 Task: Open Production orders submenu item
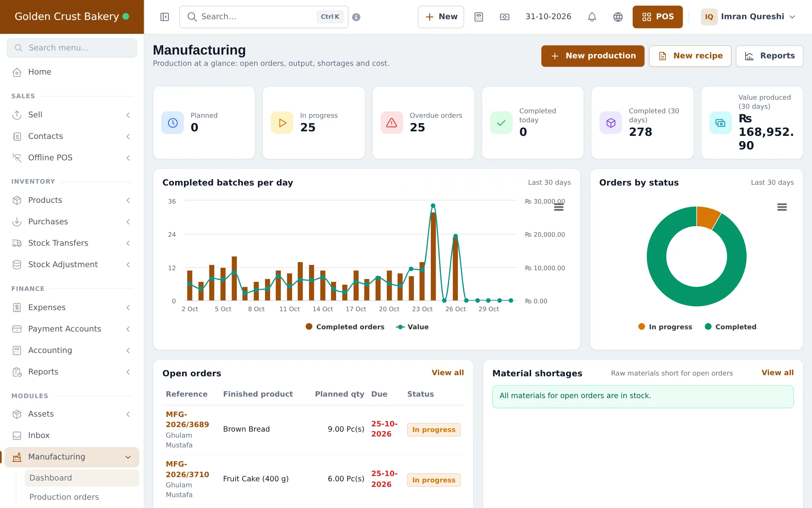82,497
